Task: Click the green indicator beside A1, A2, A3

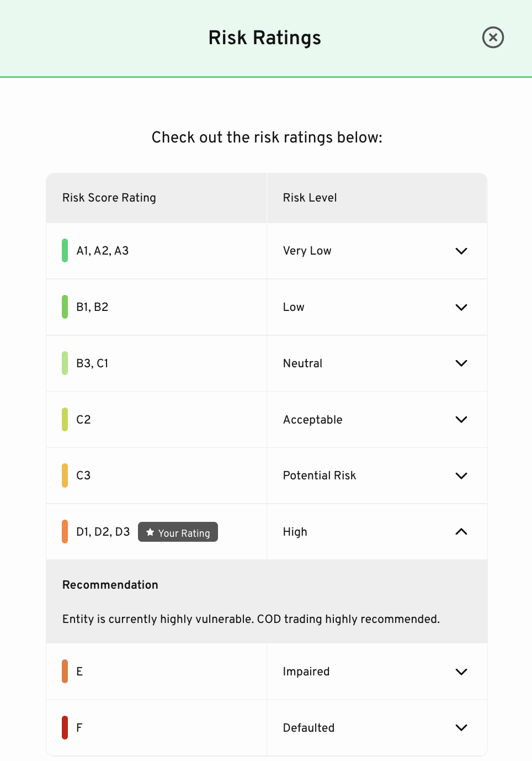Action: pyautogui.click(x=64, y=251)
